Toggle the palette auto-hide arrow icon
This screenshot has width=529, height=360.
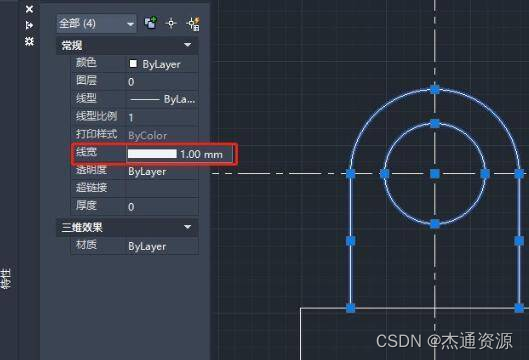[29, 25]
